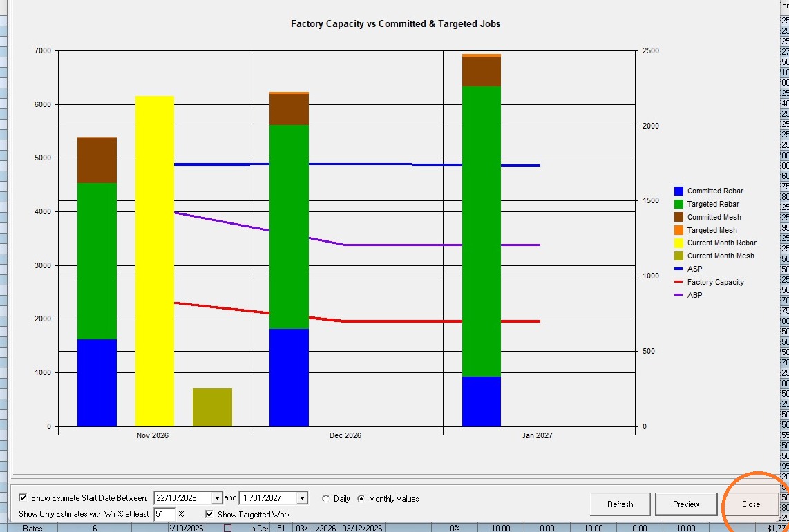This screenshot has height=532, width=789.
Task: Click the 03/12/2026 cell in background grid
Action: [361, 528]
